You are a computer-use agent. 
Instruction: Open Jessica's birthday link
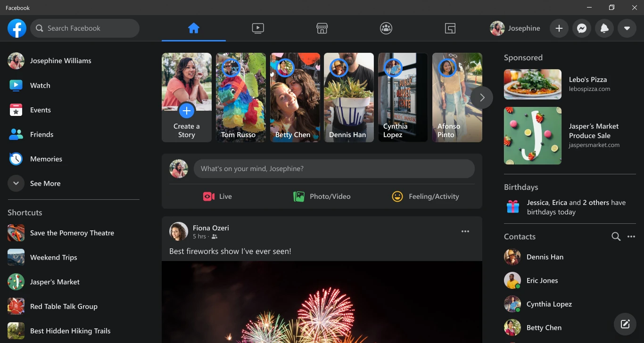coord(538,203)
